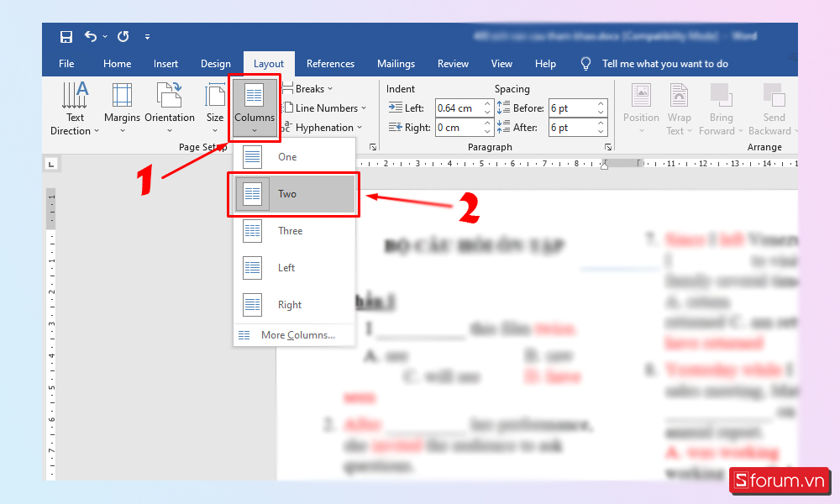Choose Two columns from the menu

(294, 194)
